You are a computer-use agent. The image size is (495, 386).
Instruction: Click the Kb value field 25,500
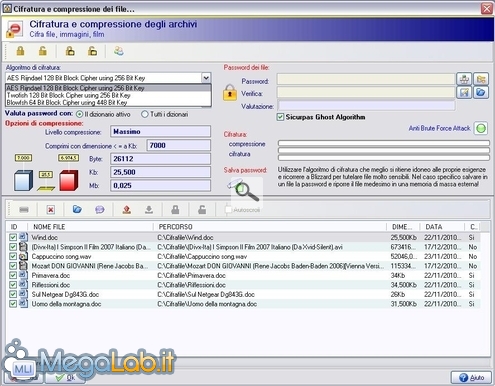click(160, 172)
